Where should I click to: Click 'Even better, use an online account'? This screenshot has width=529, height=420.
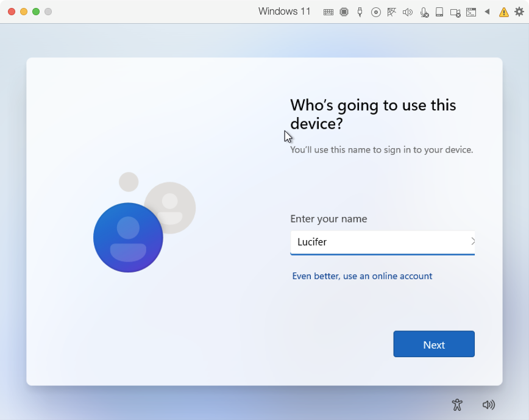tap(362, 276)
